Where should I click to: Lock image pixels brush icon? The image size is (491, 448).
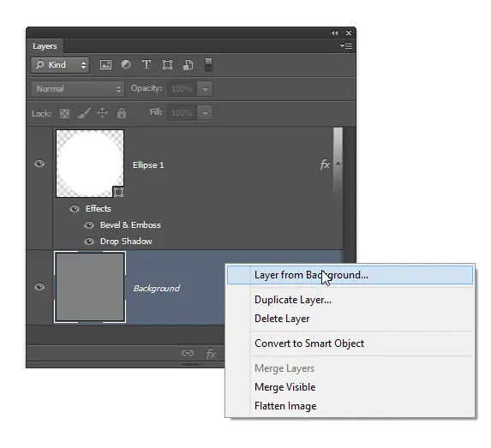[84, 113]
